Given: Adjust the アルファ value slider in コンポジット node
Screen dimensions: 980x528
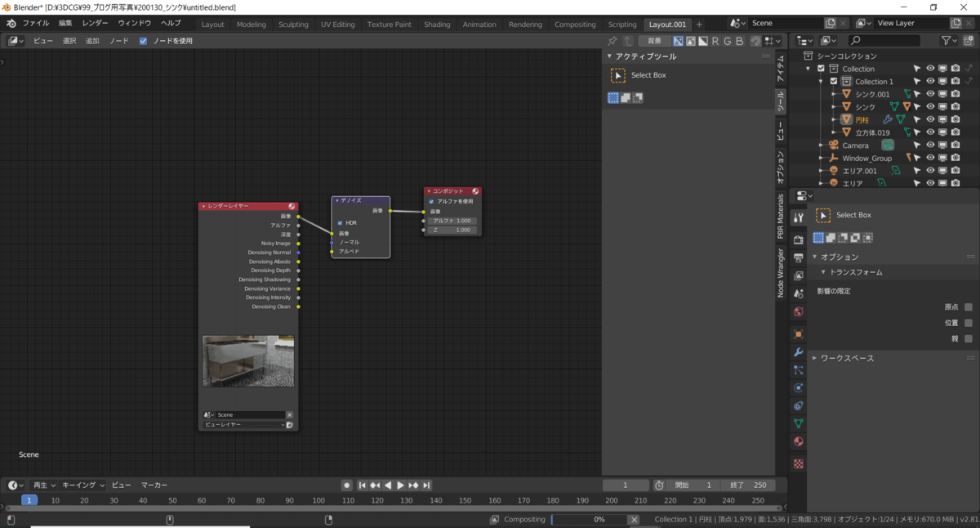Looking at the screenshot, I should 452,221.
